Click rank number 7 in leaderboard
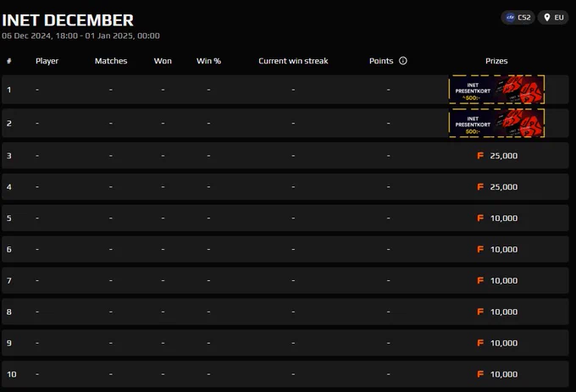The height and width of the screenshot is (392, 576). (x=8, y=280)
